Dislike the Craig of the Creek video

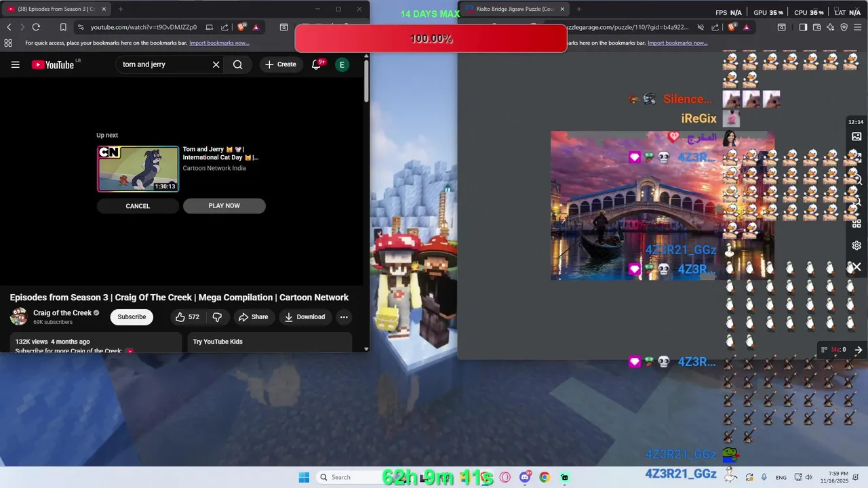[x=217, y=317]
